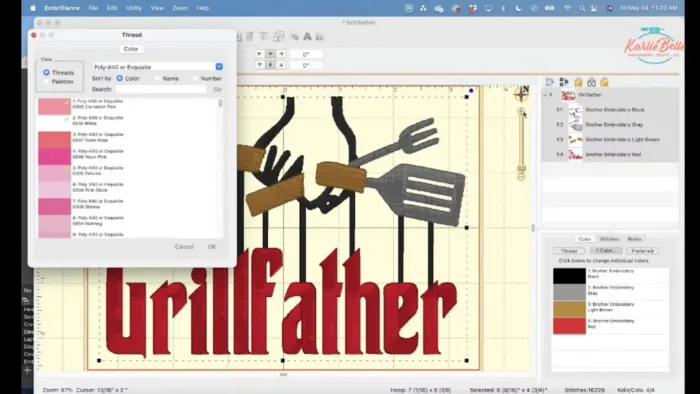Click the Go search button

(217, 89)
